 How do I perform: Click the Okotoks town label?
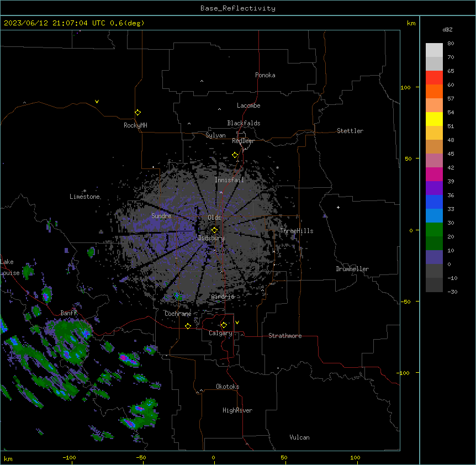pos(228,387)
